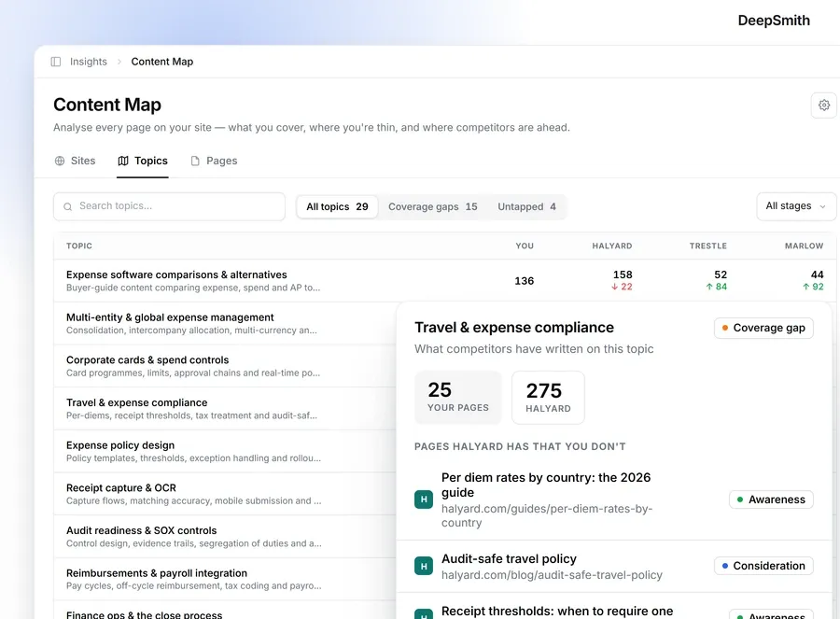
Task: Click the Halyard logo beside Audit-safe travel policy
Action: (x=424, y=566)
